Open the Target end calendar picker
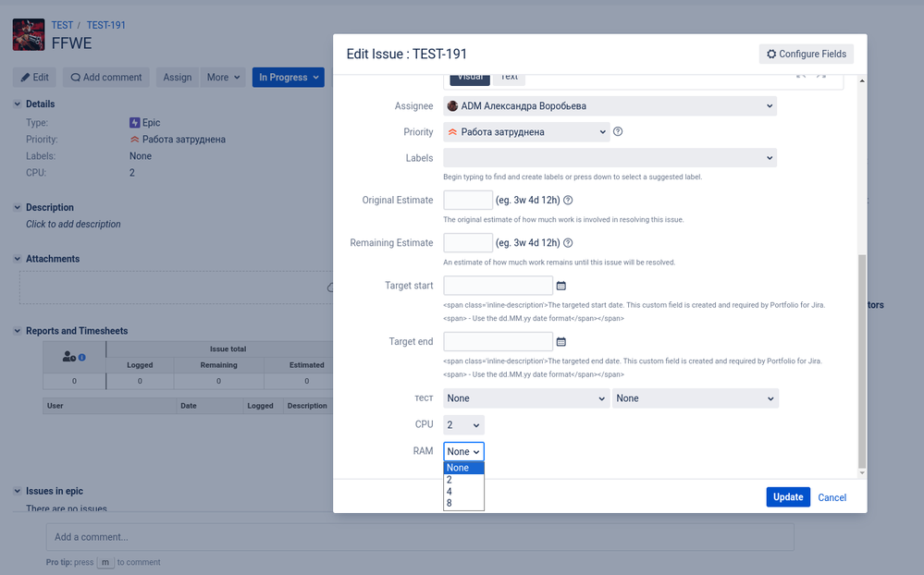This screenshot has height=575, width=924. (x=561, y=342)
